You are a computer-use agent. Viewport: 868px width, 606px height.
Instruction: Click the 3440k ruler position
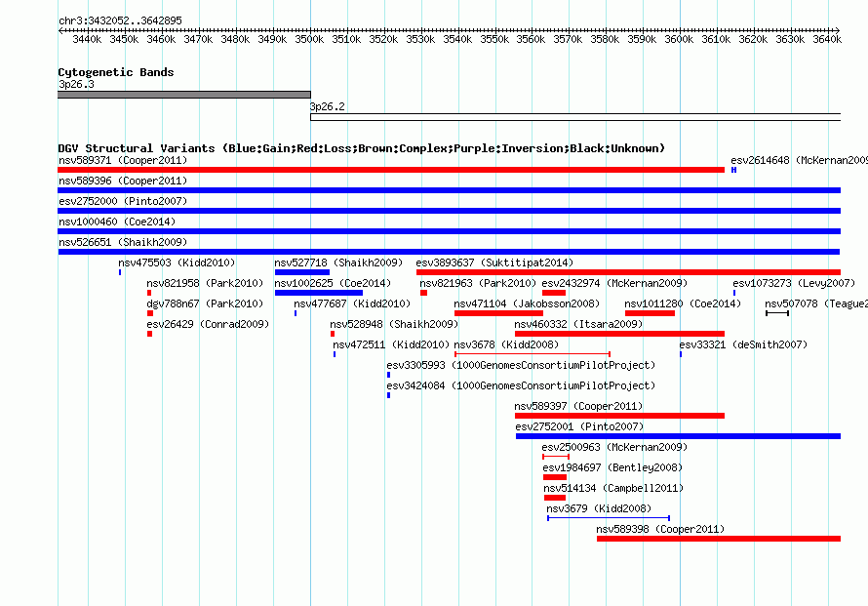(x=87, y=39)
